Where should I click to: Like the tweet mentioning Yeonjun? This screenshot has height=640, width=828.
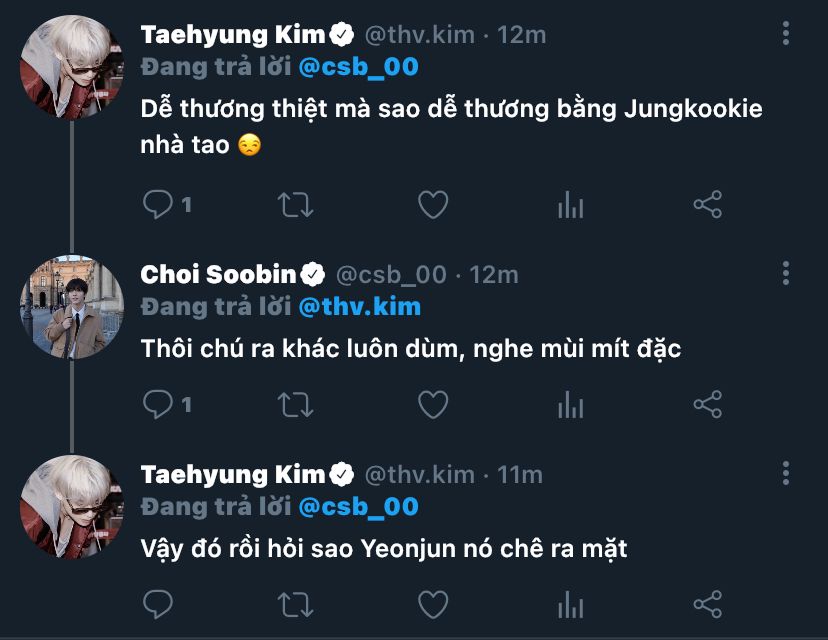pos(432,604)
